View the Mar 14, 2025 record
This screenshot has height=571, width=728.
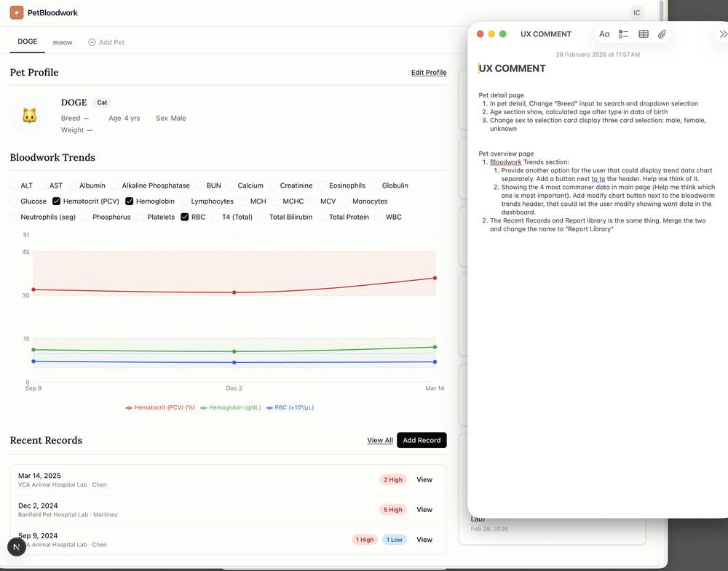(424, 479)
